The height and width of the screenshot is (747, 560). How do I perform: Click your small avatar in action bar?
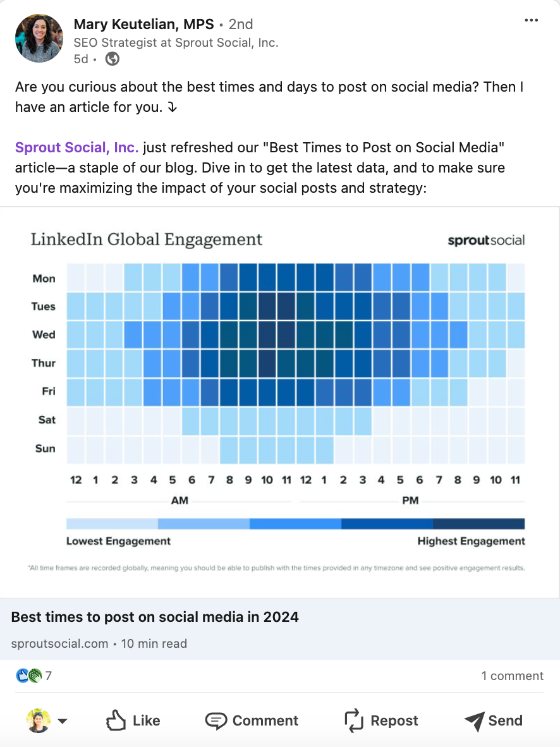point(38,720)
